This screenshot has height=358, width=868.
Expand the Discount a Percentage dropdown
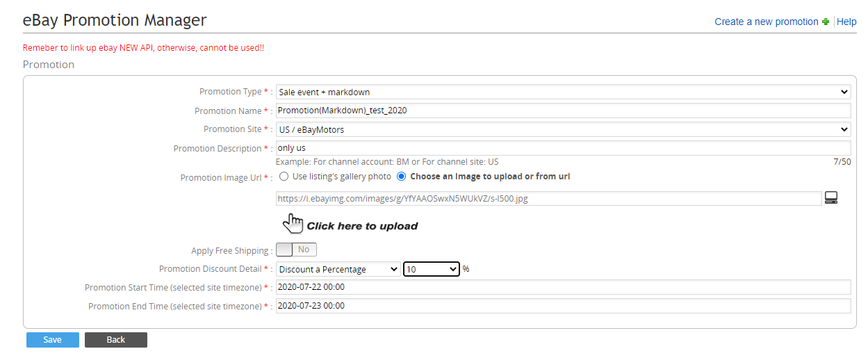pos(338,269)
